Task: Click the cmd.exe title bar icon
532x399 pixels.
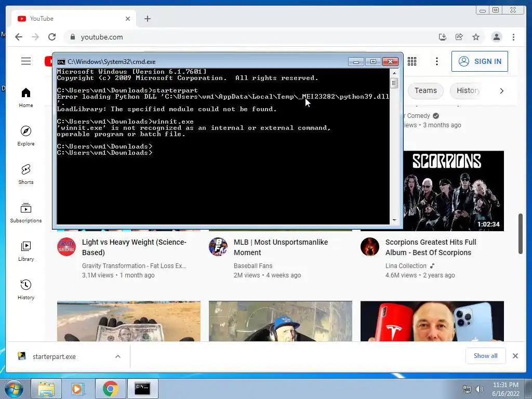Action: (61, 62)
